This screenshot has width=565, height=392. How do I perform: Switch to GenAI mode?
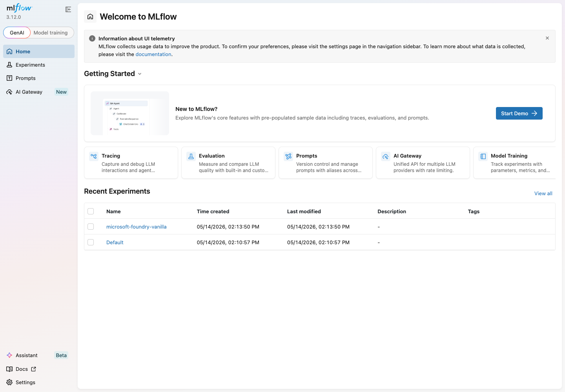pyautogui.click(x=17, y=33)
